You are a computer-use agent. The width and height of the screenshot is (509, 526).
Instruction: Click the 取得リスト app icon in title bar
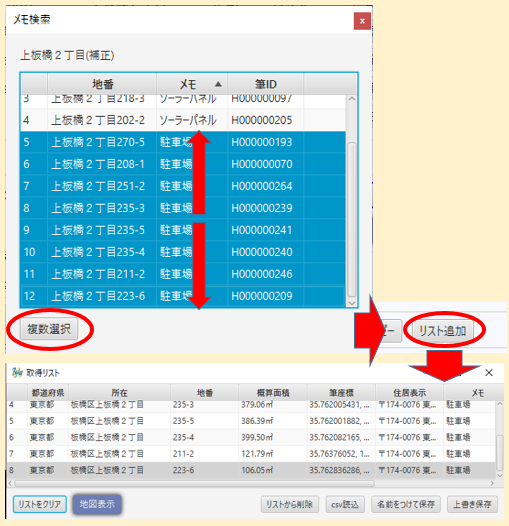17,372
